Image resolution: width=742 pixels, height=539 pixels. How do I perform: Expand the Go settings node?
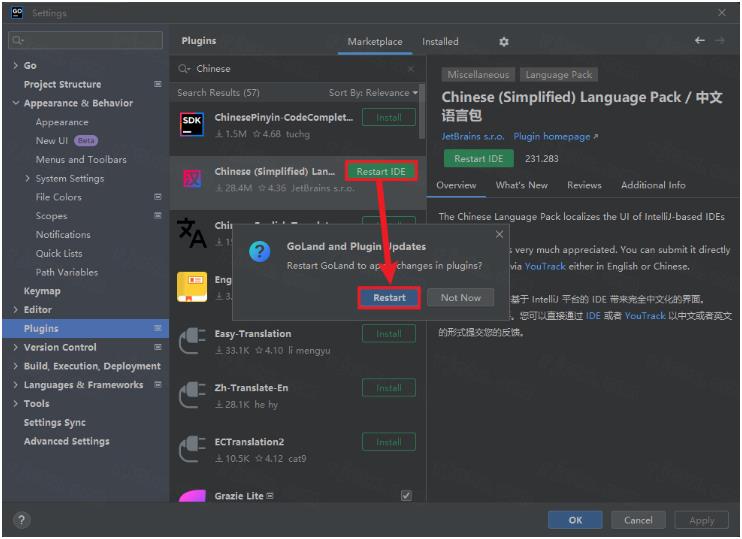click(16, 65)
